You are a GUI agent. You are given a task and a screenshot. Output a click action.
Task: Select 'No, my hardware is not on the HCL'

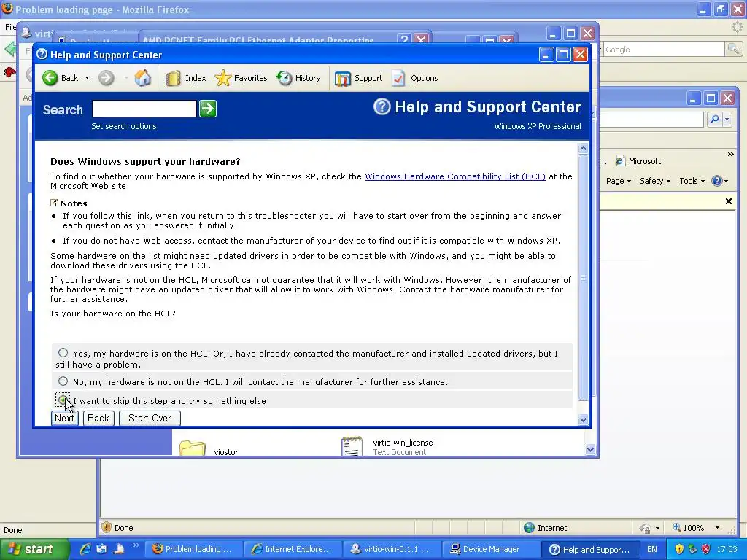coord(63,381)
